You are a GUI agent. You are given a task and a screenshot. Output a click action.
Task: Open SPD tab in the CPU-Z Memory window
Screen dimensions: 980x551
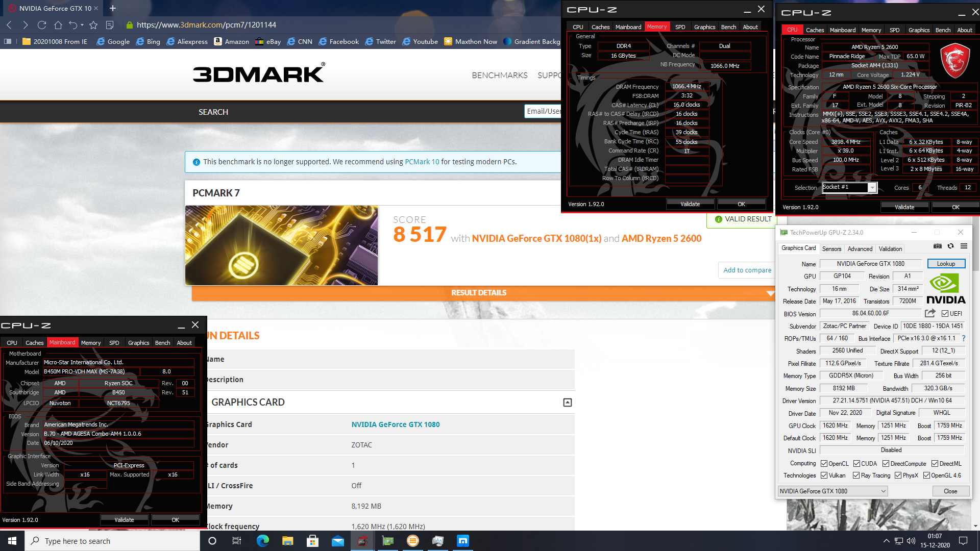click(x=680, y=27)
